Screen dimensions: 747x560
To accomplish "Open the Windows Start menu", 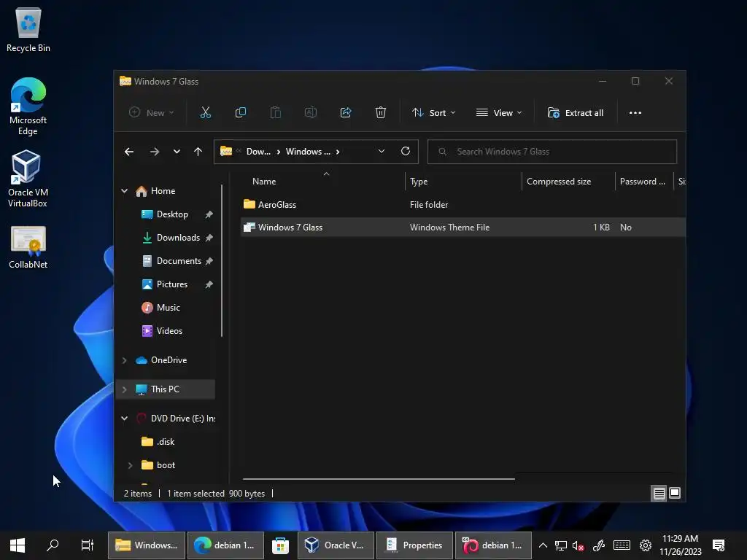I will [18, 545].
